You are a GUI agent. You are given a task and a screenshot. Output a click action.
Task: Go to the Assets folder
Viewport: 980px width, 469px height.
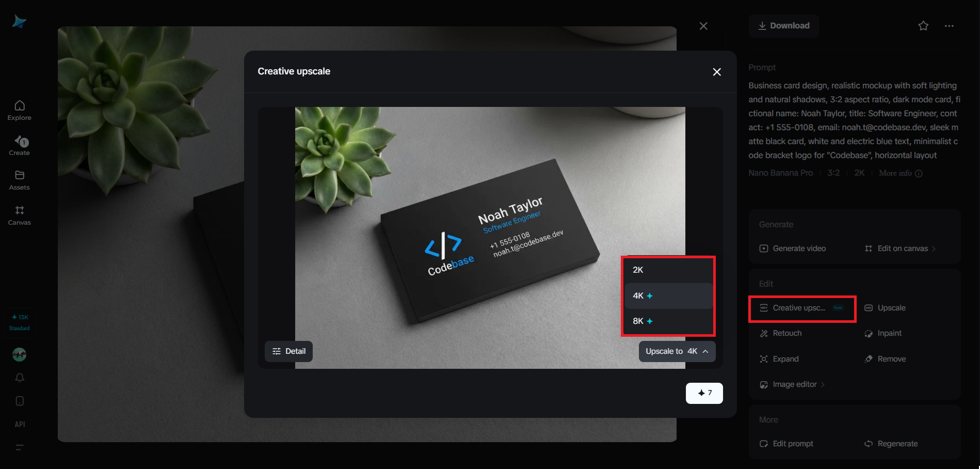pyautogui.click(x=20, y=180)
